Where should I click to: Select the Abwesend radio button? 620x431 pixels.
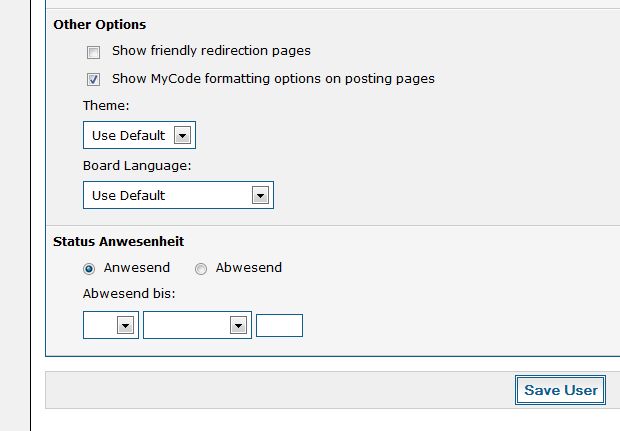click(201, 269)
